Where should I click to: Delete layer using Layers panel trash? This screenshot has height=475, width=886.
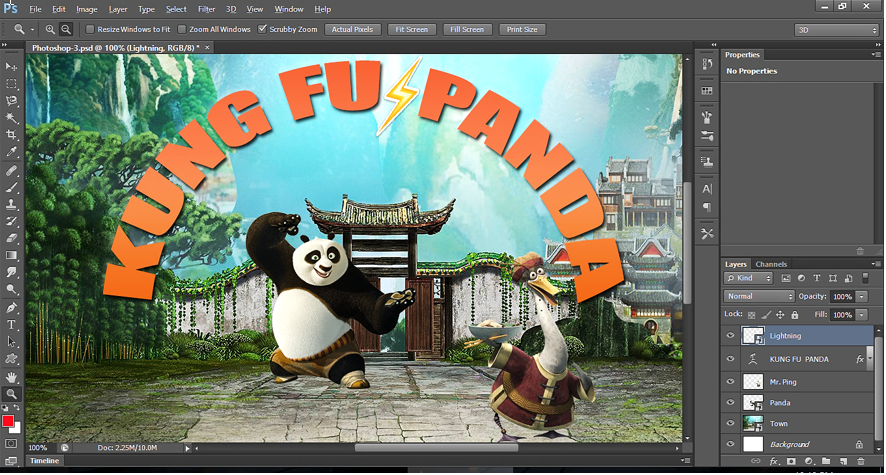coord(861,461)
